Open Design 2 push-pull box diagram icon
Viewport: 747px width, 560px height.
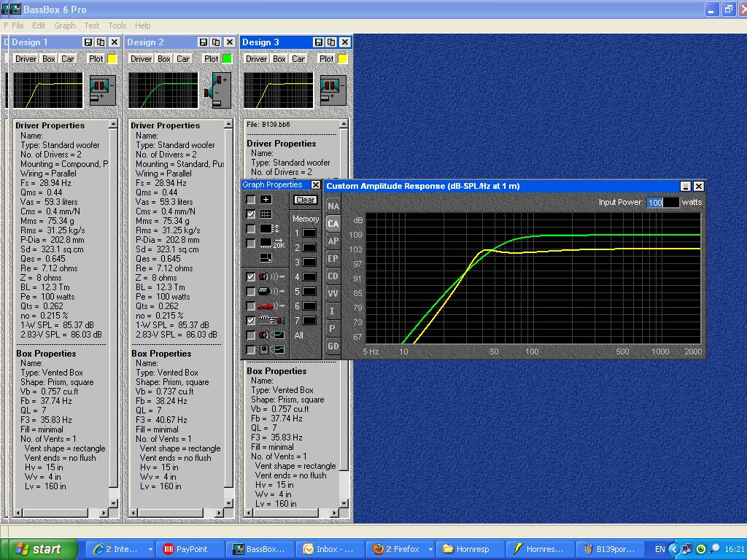[x=218, y=90]
